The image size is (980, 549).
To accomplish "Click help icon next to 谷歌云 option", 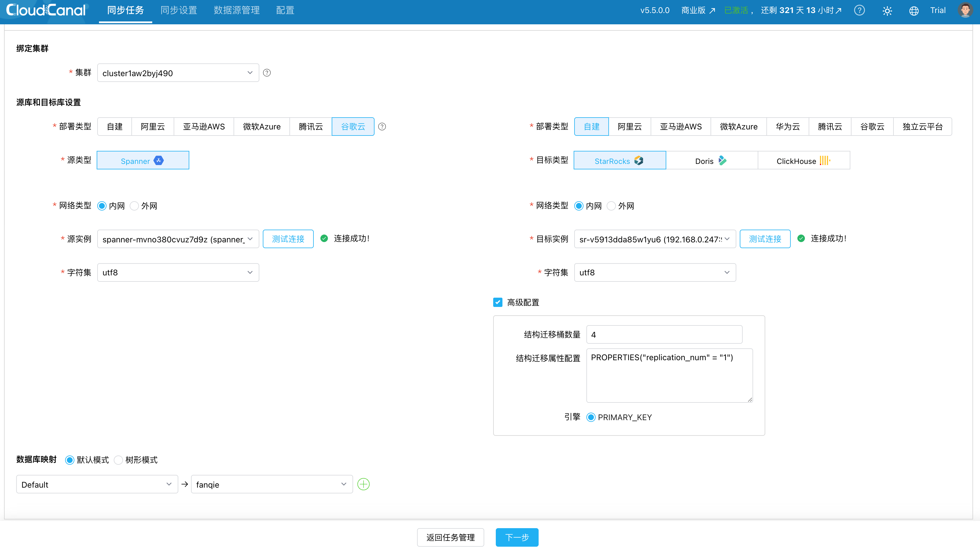I will [382, 127].
